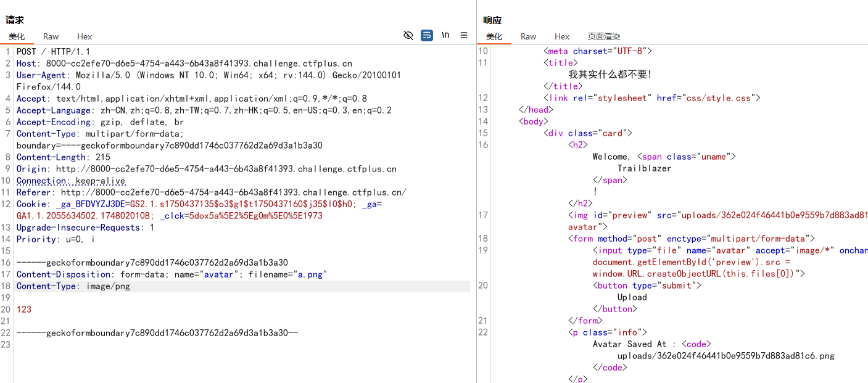Switch to the response Raw tab
Screen dimensions: 868x383
click(x=529, y=37)
